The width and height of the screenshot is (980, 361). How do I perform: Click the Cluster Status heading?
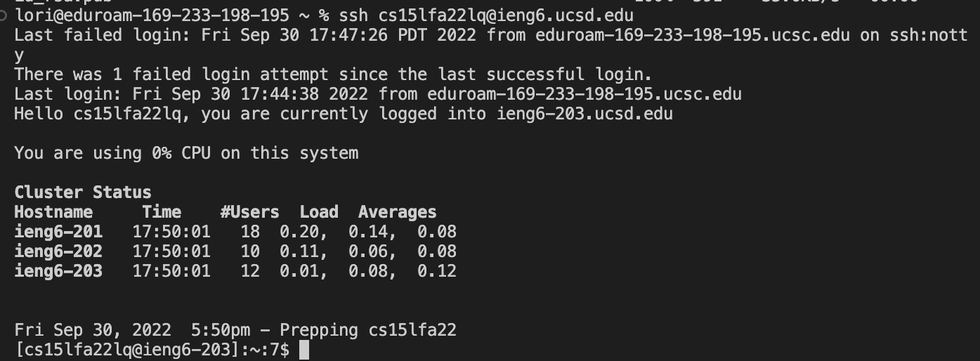pos(83,192)
